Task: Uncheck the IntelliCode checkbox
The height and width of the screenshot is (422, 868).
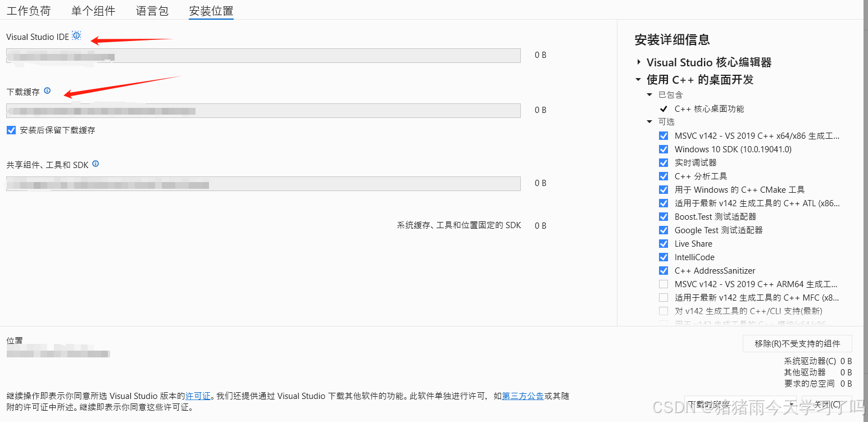Action: point(664,257)
